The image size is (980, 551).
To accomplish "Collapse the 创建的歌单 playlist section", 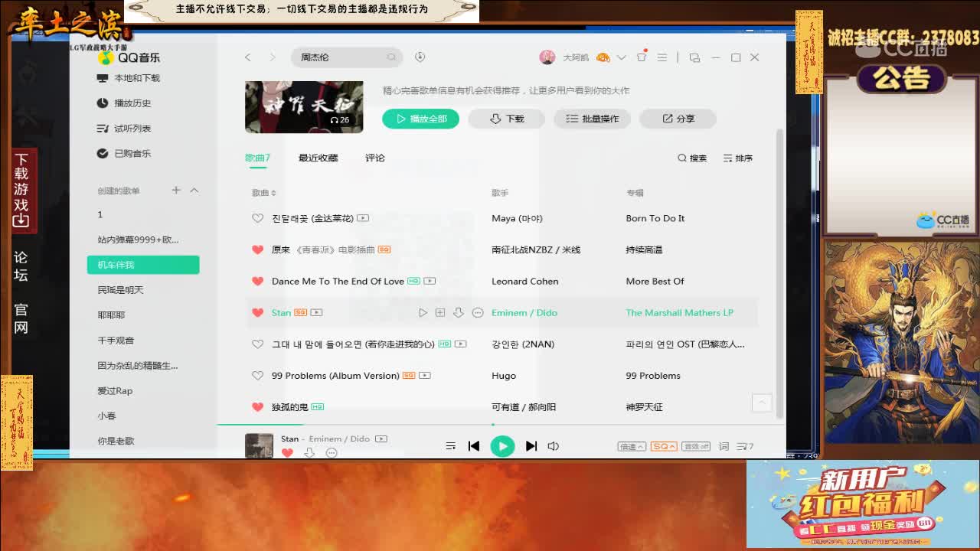I will click(194, 190).
